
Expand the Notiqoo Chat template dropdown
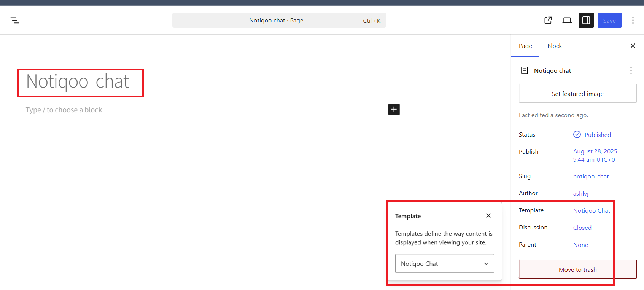pyautogui.click(x=444, y=263)
